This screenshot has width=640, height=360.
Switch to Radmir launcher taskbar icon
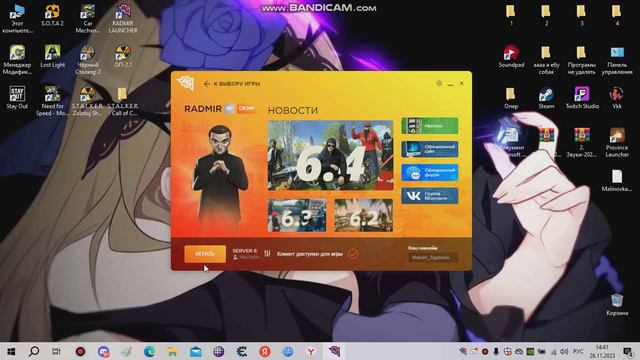335,351
